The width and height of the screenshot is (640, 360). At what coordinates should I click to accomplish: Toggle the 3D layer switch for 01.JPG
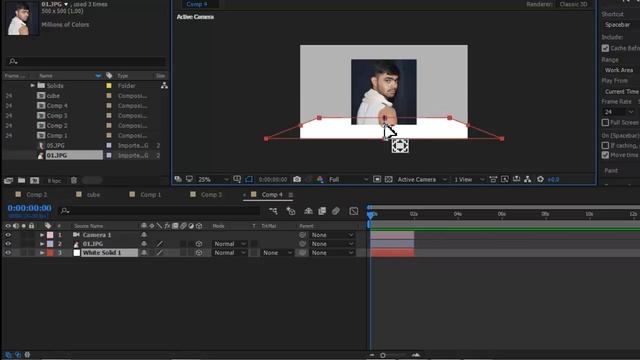(199, 244)
